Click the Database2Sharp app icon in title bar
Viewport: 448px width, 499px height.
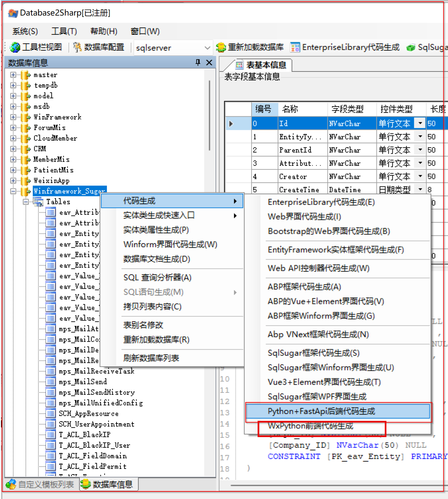point(13,13)
